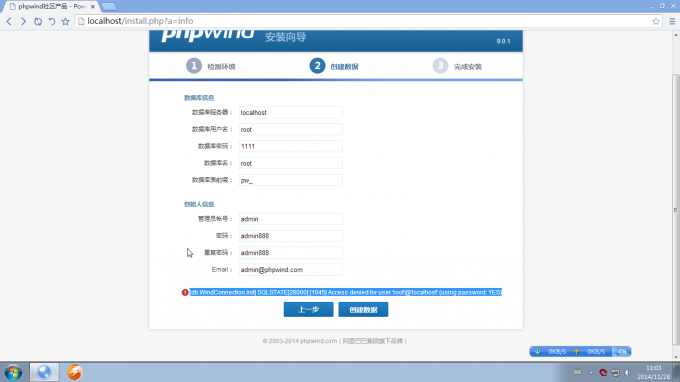Click the 4% usage indicator

pos(622,352)
